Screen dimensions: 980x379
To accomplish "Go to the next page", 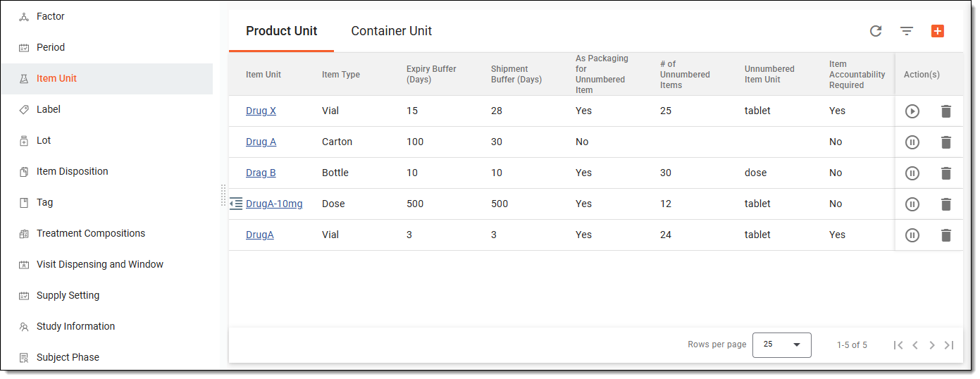I will [x=932, y=344].
